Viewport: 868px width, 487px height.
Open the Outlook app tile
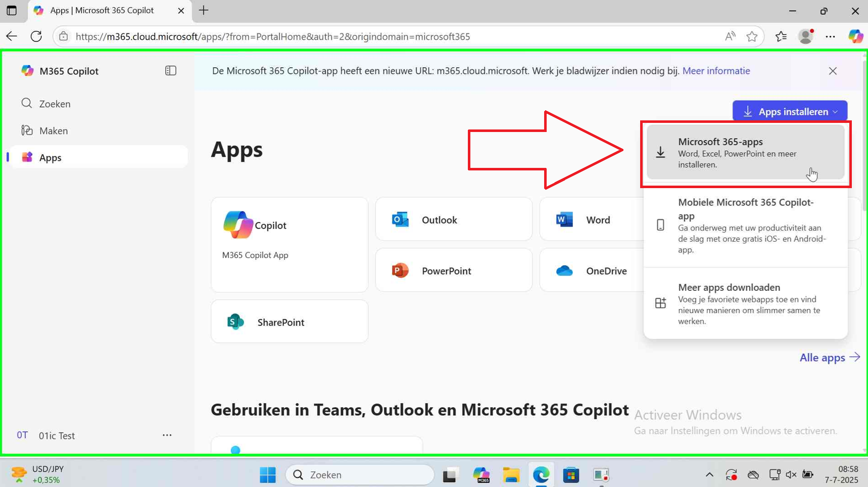tap(453, 219)
